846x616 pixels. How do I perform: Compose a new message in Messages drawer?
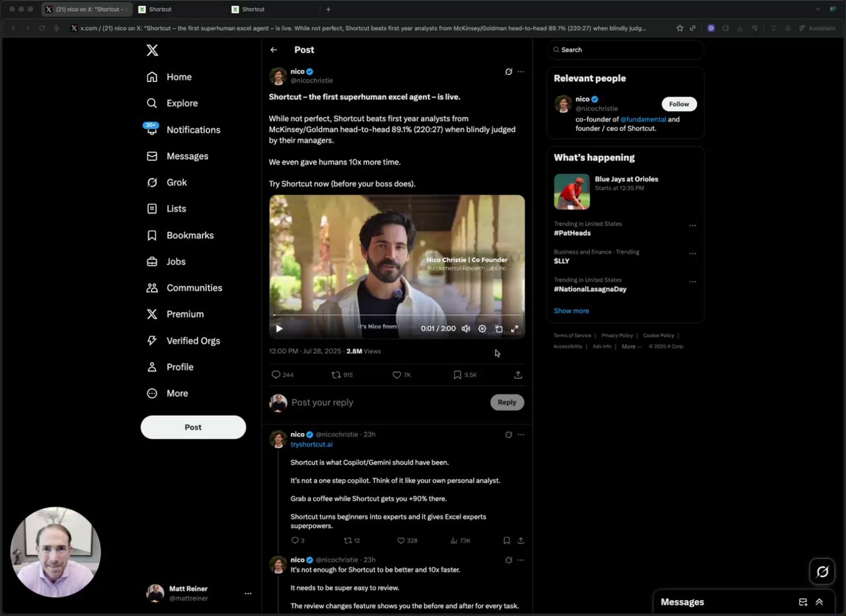[x=803, y=602]
